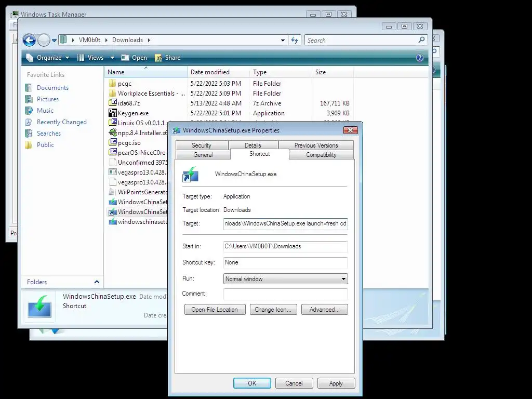Select the Workplace Essentials folder icon
The width and height of the screenshot is (532, 399).
[x=113, y=93]
